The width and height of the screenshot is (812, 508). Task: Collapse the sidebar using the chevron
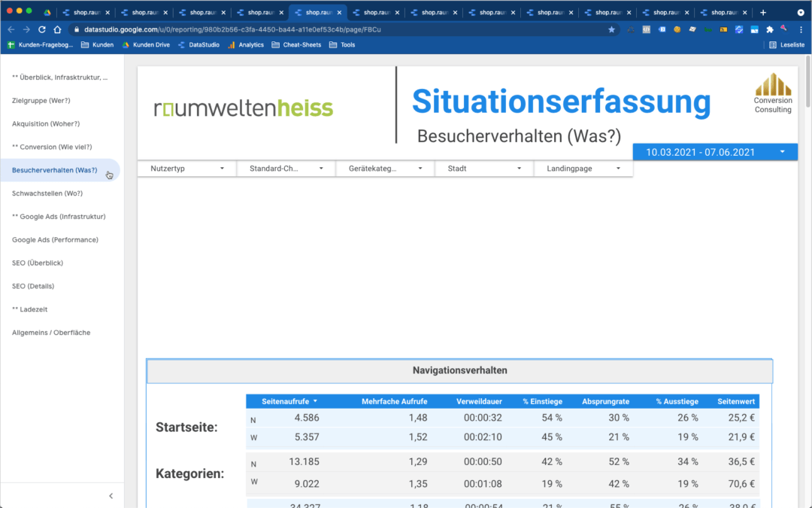[x=111, y=495]
